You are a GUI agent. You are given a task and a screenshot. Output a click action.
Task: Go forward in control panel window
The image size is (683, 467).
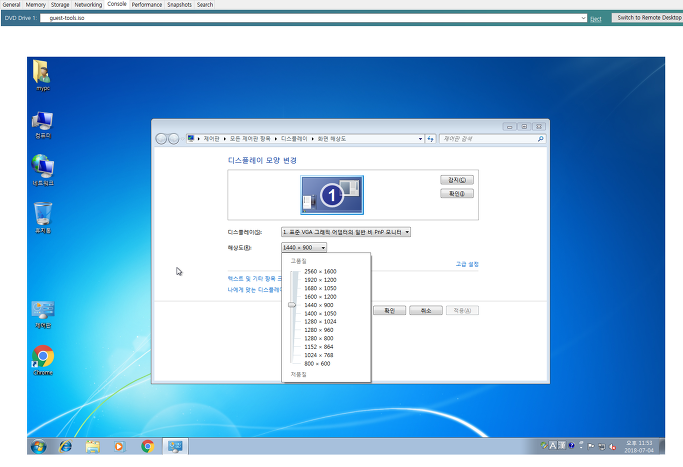(173, 139)
